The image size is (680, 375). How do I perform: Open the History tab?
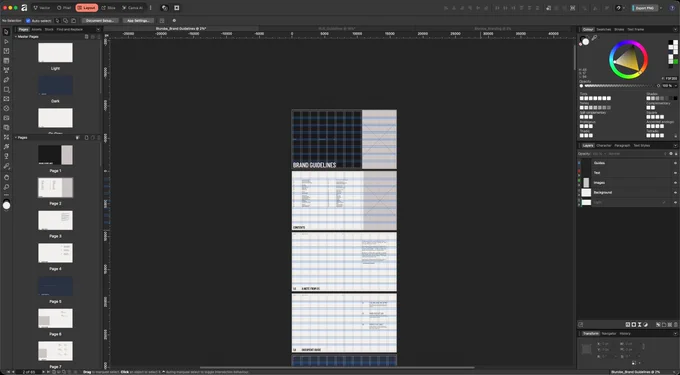(625, 334)
